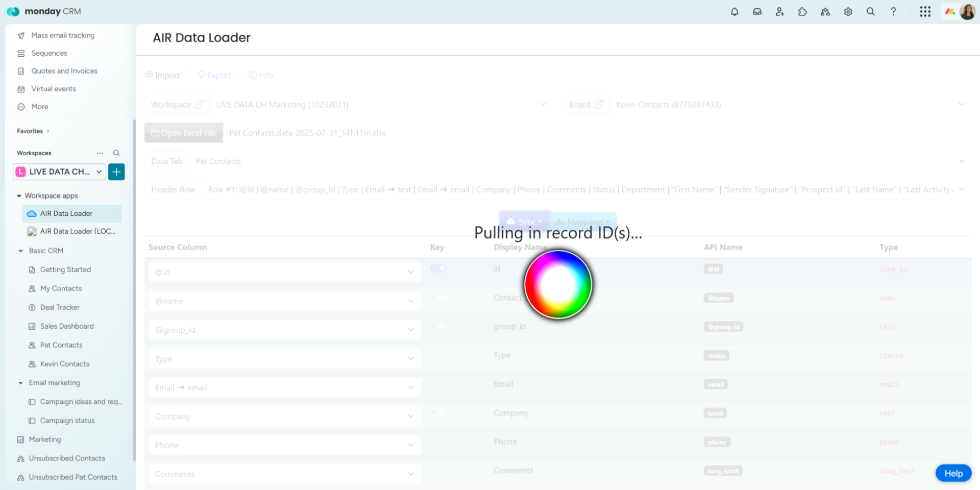
Task: Open the Workspace selection dropdown
Action: (x=381, y=105)
